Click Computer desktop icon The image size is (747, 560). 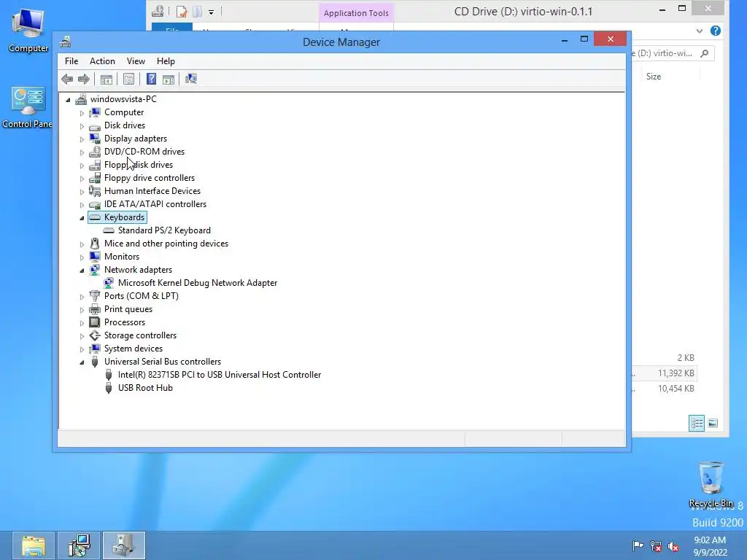[28, 30]
